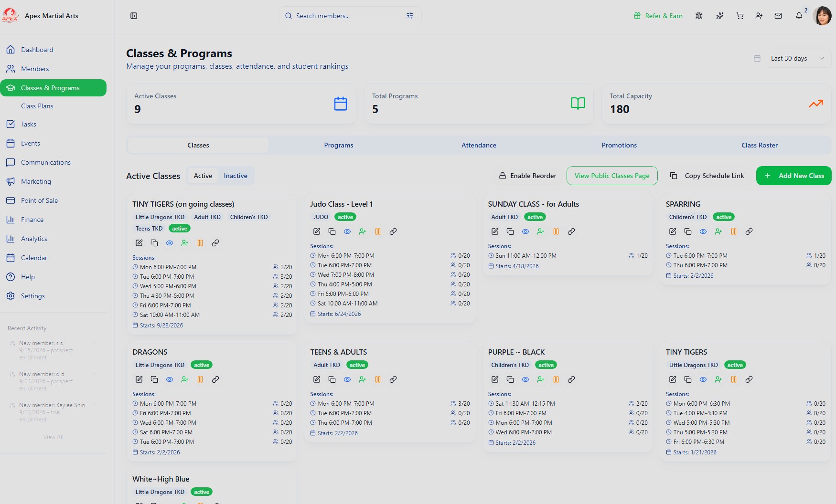Pause the DRAGONS class
The height and width of the screenshot is (504, 836).
click(200, 379)
